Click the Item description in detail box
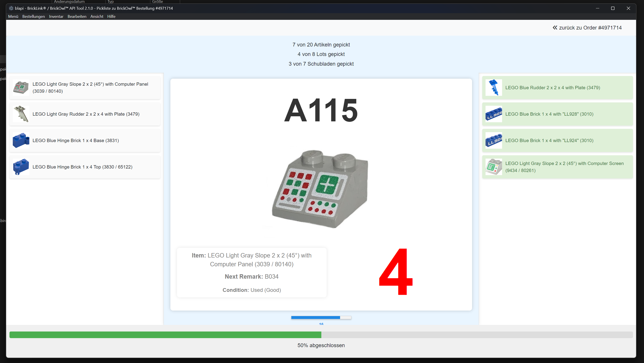This screenshot has height=363, width=644. (x=251, y=260)
